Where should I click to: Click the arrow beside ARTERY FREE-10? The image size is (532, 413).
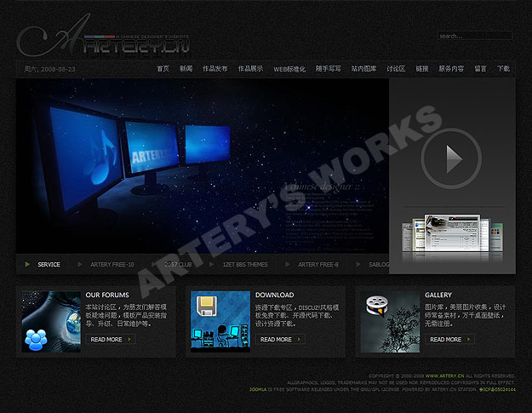click(81, 265)
